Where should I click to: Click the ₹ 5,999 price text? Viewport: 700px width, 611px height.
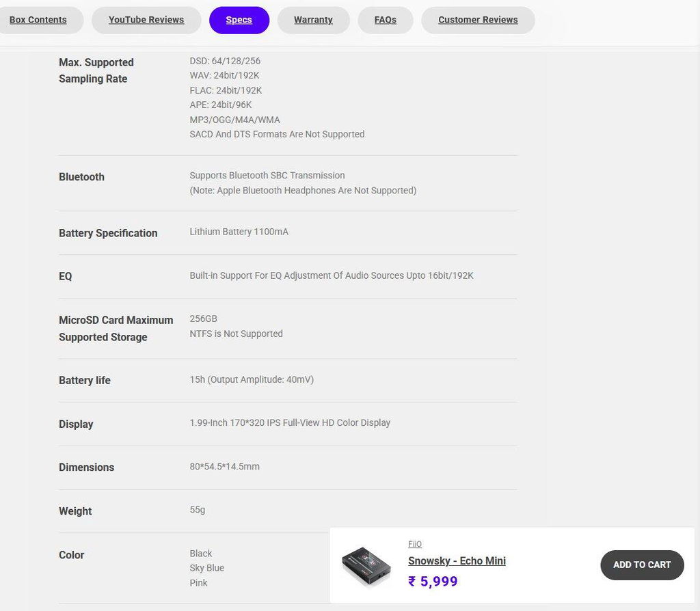pos(433,582)
